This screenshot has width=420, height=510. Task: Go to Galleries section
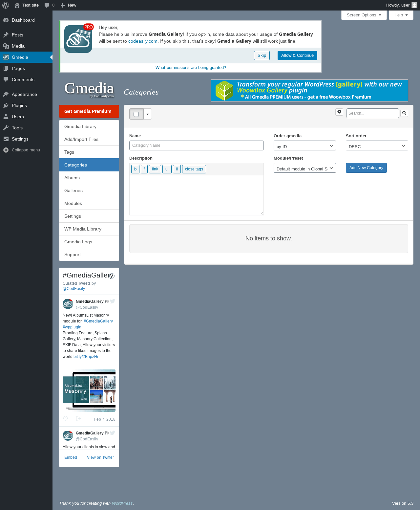[89, 190]
